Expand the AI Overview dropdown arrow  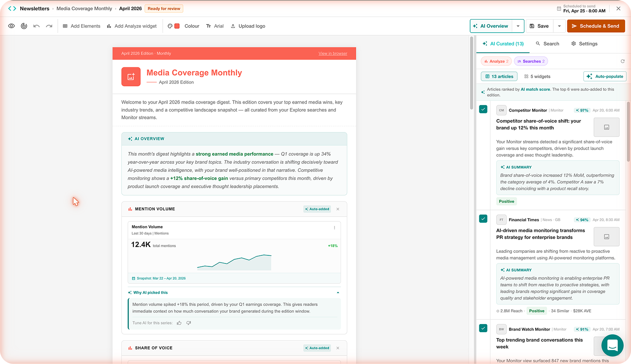[518, 26]
